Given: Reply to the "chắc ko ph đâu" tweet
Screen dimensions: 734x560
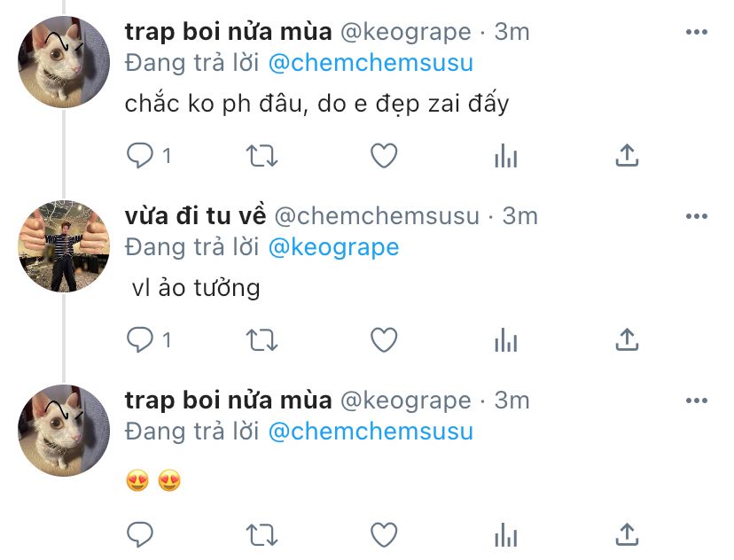Looking at the screenshot, I should coord(141,157).
